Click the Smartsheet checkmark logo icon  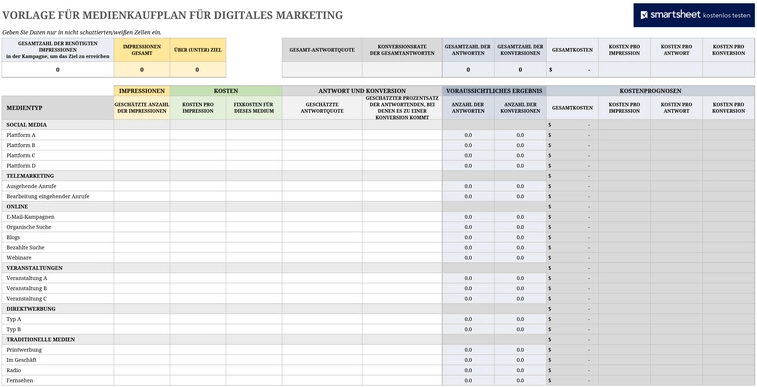(x=644, y=15)
